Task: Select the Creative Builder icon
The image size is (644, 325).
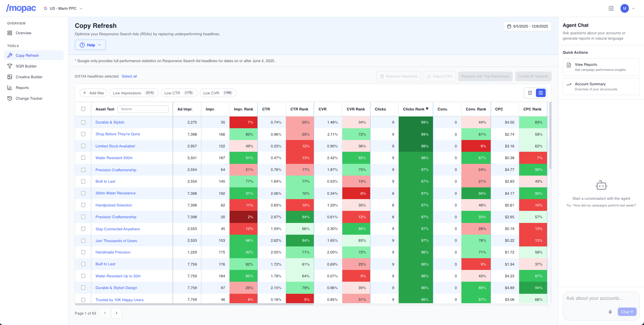Action: click(x=10, y=77)
